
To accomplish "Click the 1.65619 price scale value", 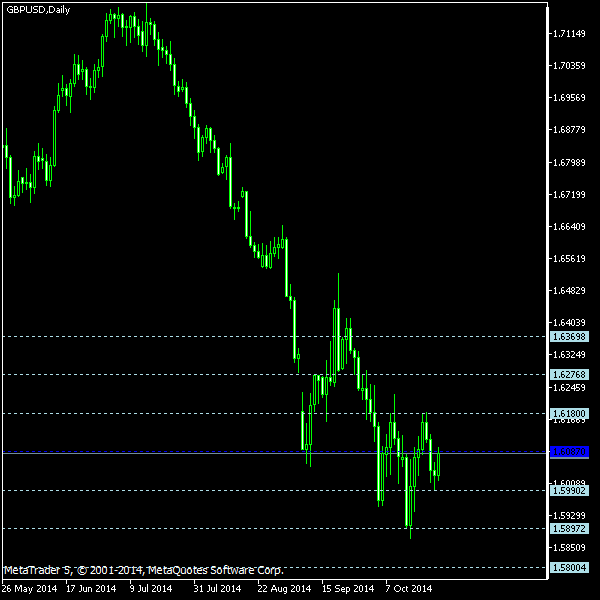I will point(569,259).
